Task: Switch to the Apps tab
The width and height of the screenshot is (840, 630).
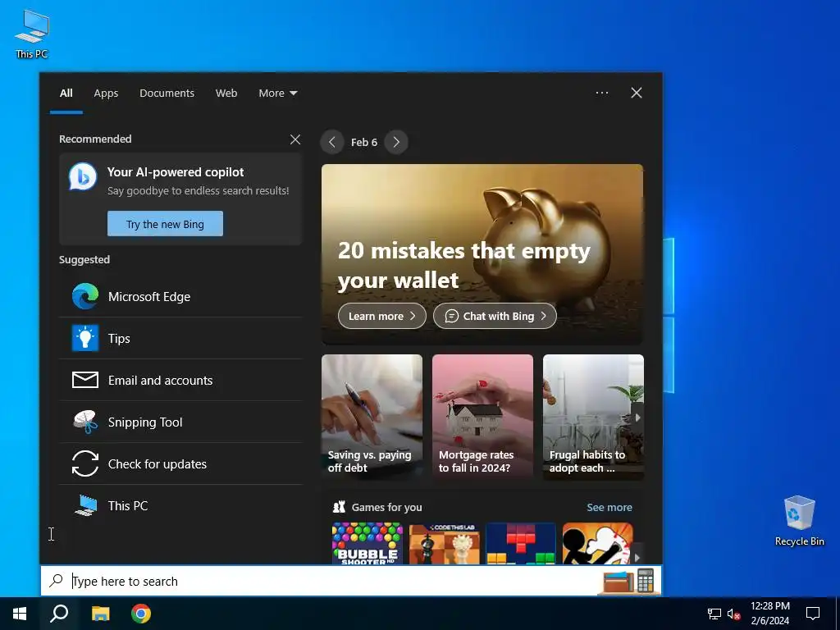Action: [x=106, y=93]
